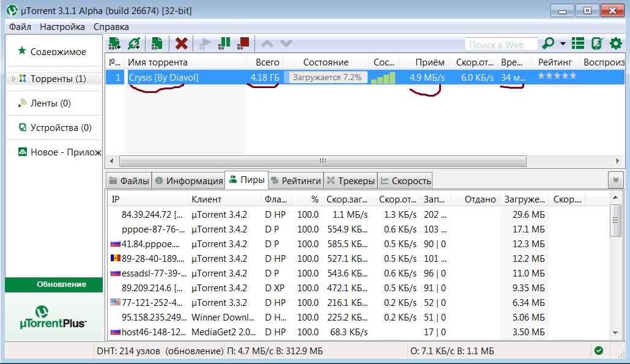The image size is (630, 364).
Task: Click the Поиск в Web search field
Action: point(500,44)
